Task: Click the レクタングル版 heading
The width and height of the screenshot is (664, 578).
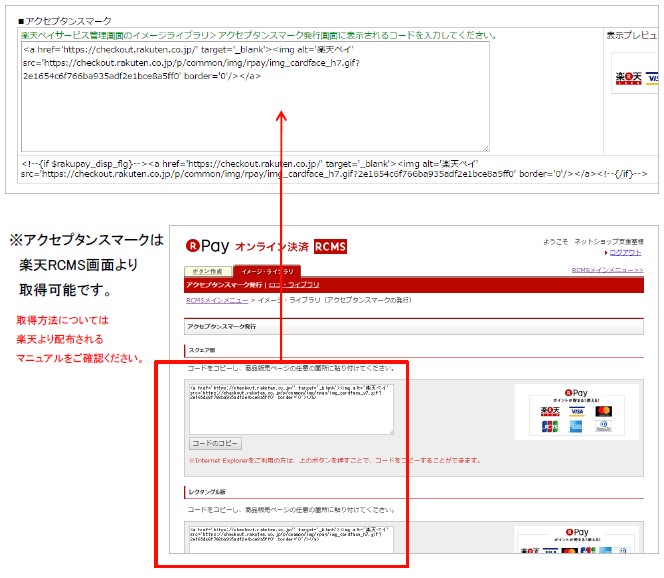Action: tap(207, 492)
